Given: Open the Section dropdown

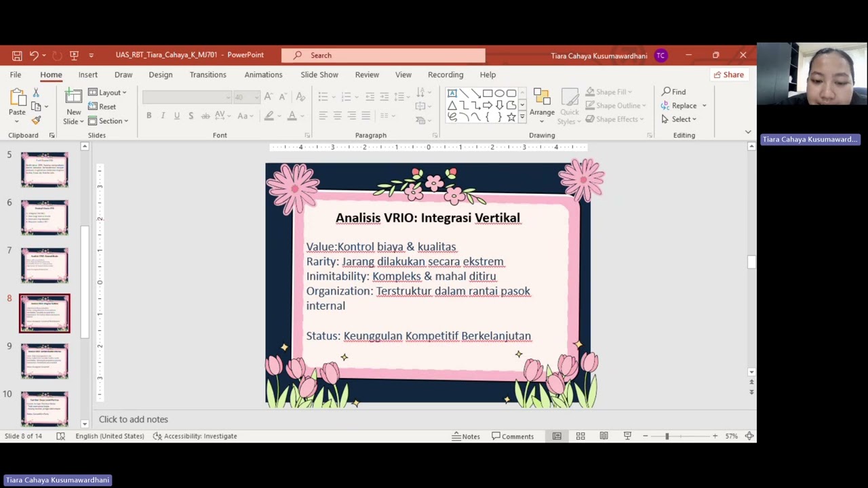Looking at the screenshot, I should click(x=108, y=121).
